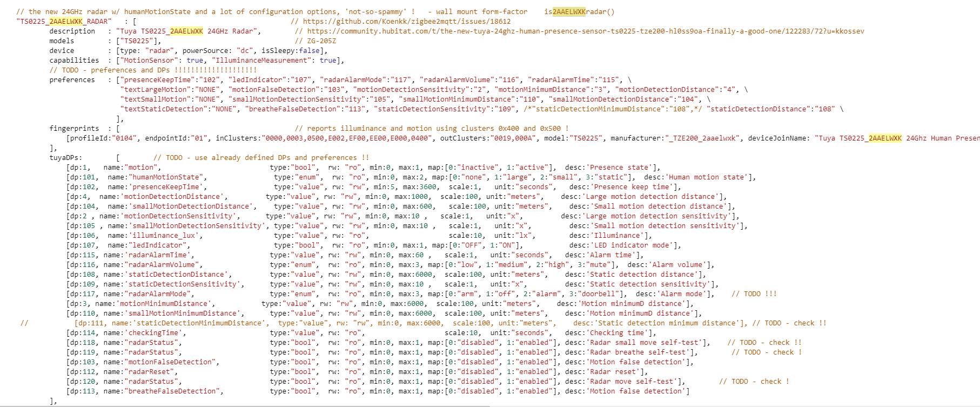980x407 pixels.
Task: Click "IlluminanceMeasurement": true in capabilities
Action: 274,61
